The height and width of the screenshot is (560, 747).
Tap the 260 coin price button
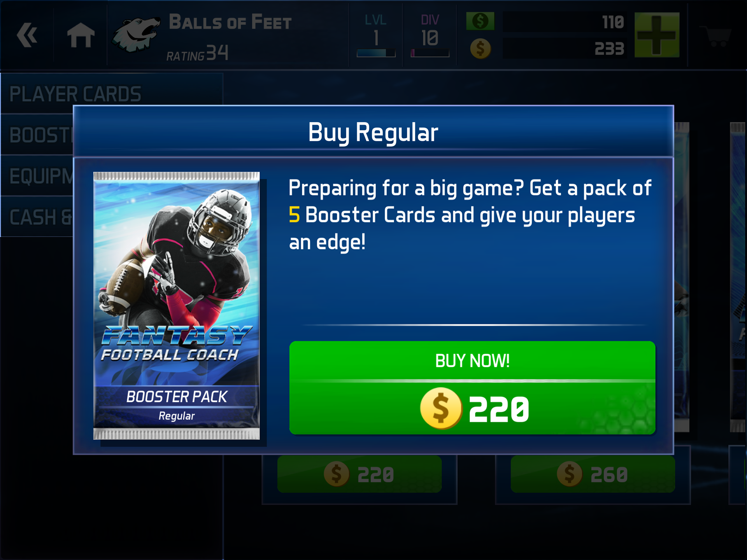point(593,474)
